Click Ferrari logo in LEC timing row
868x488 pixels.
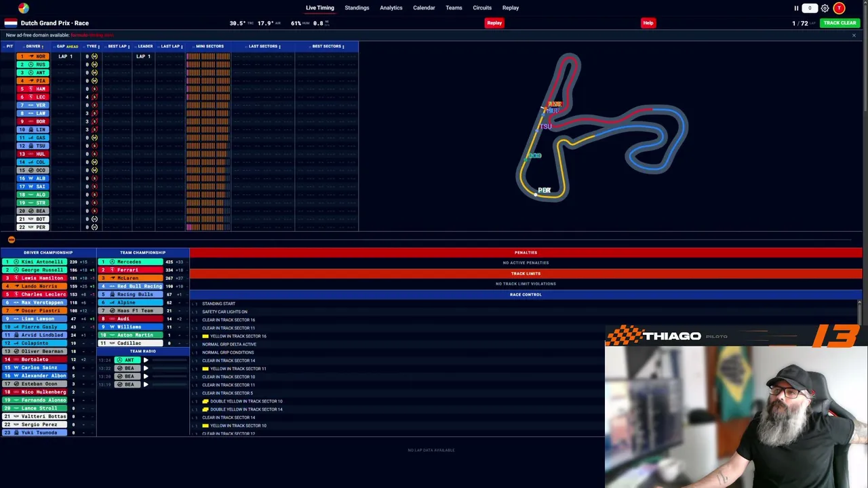pos(31,97)
